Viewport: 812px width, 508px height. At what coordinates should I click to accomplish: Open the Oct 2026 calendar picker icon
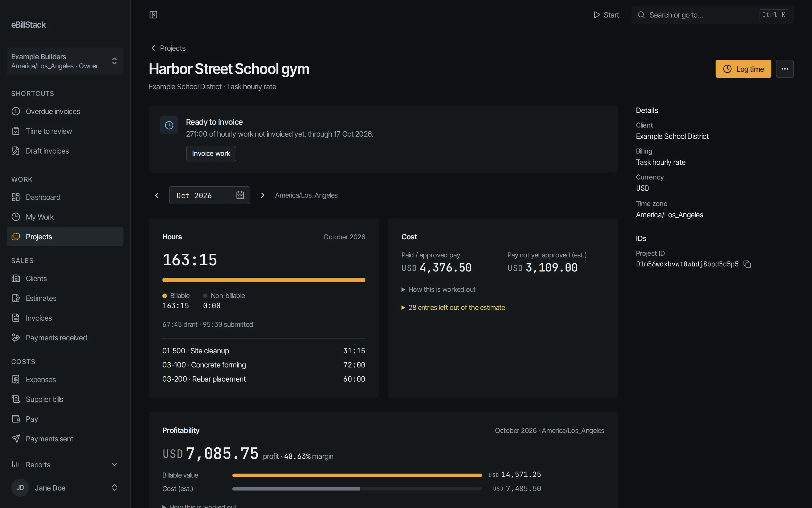click(x=240, y=195)
